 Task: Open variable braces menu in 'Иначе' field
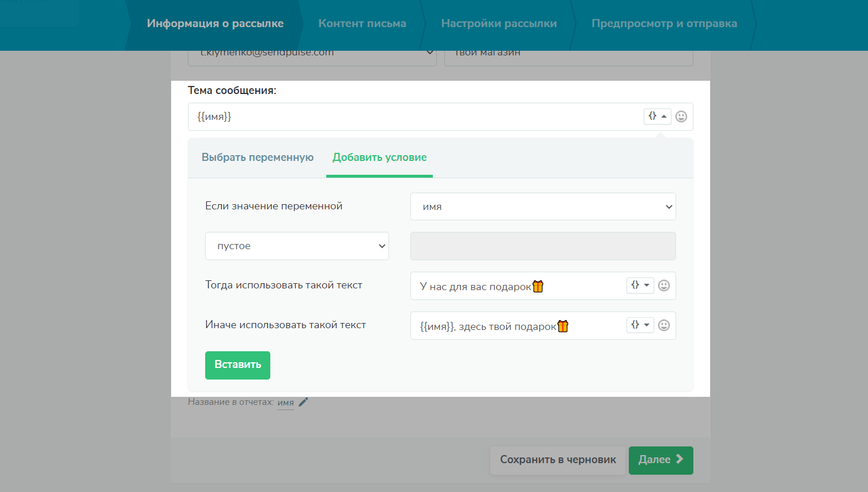[x=640, y=325]
